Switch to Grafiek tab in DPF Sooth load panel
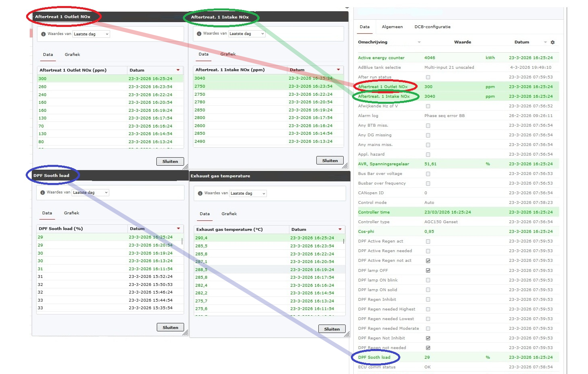 coord(72,213)
